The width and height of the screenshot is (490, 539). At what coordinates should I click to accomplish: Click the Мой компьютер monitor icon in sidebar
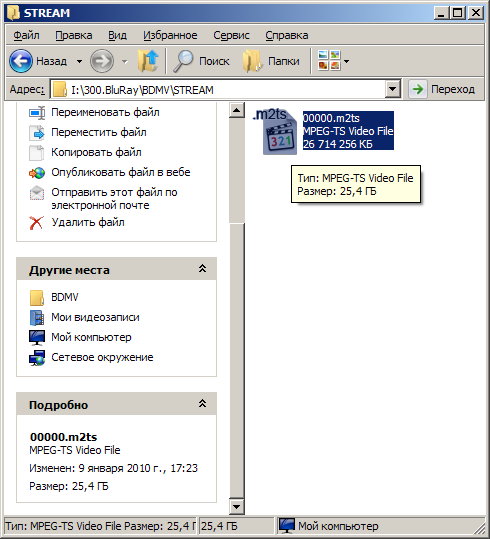point(37,337)
